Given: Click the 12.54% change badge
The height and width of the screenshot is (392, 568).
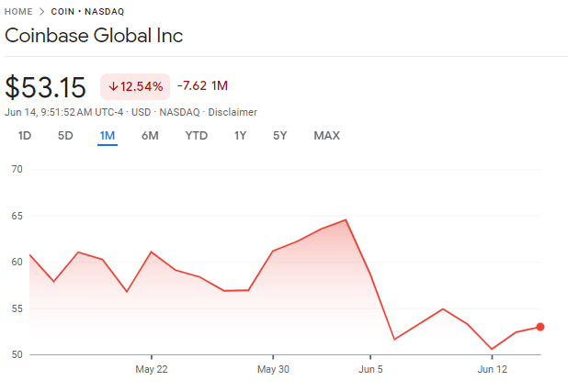Looking at the screenshot, I should (x=135, y=86).
